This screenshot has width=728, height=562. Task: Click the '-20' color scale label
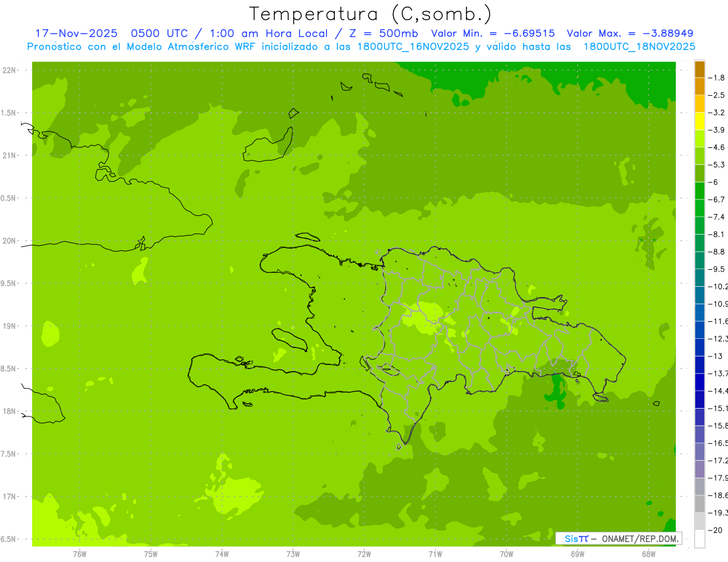[716, 530]
